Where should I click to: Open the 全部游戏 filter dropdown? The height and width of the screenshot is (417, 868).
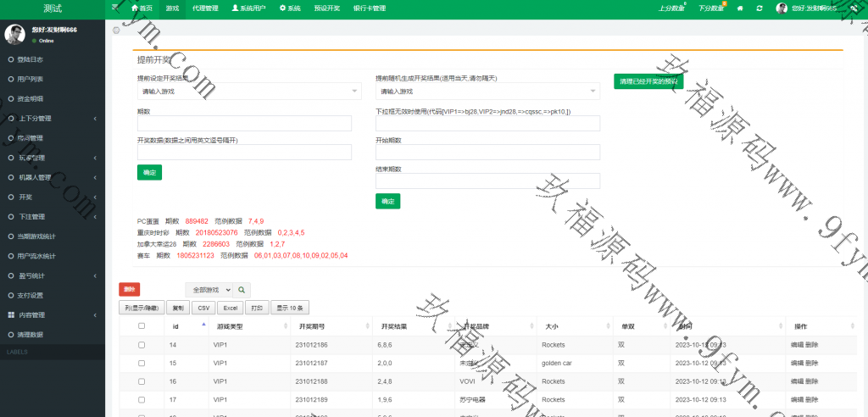pos(209,290)
